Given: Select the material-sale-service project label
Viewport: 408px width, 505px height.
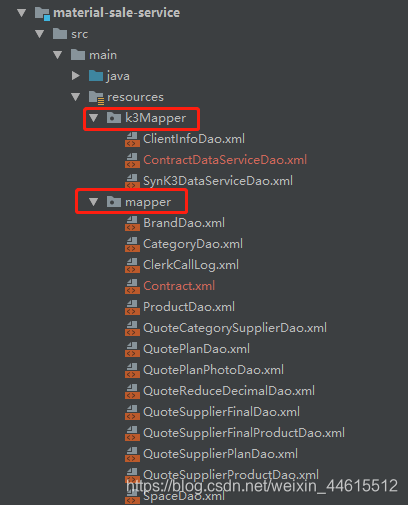Looking at the screenshot, I should [117, 13].
